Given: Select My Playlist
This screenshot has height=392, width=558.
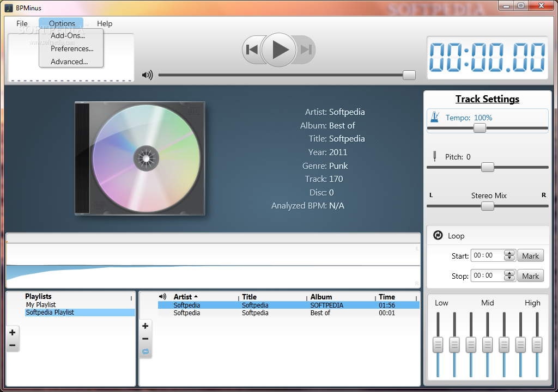Looking at the screenshot, I should coord(41,304).
